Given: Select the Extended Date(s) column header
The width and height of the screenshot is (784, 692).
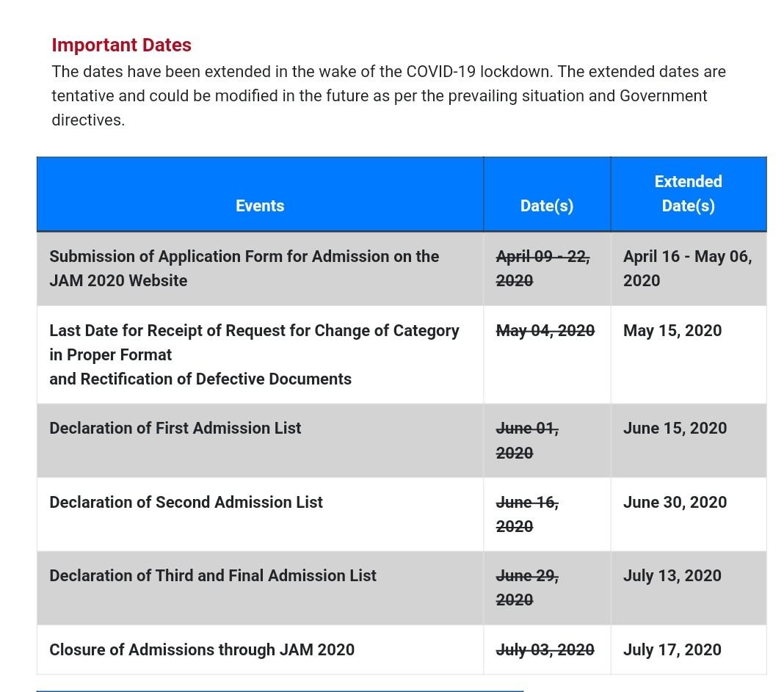Looking at the screenshot, I should coord(688,194).
